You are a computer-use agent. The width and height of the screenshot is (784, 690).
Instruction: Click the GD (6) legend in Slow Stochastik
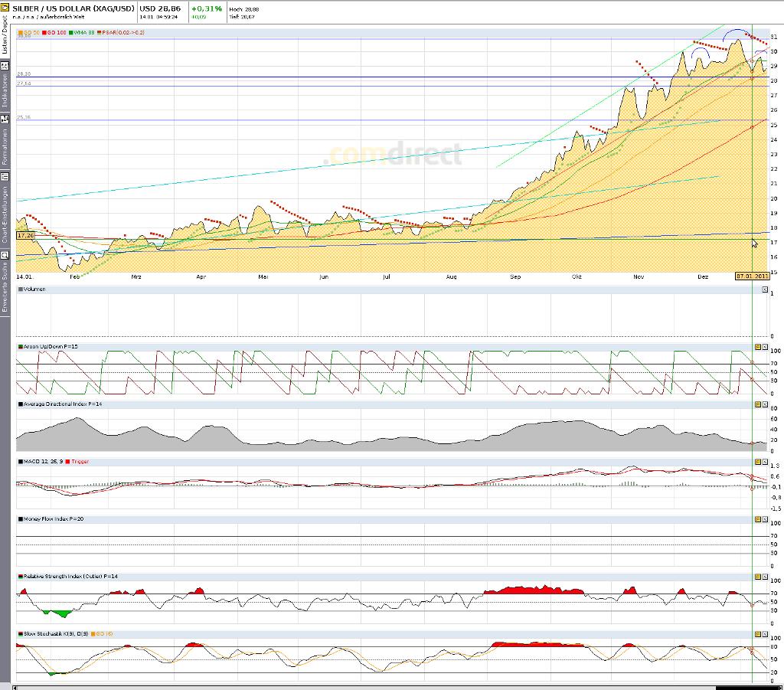pos(102,634)
